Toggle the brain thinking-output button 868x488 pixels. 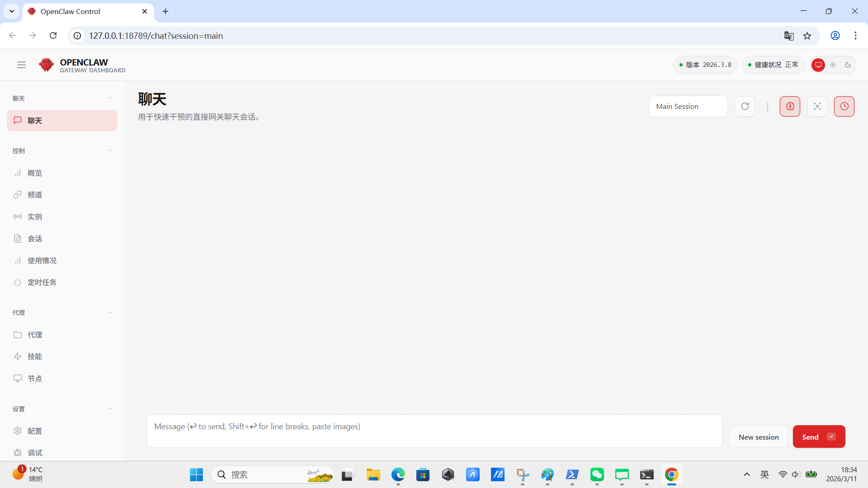[790, 106]
